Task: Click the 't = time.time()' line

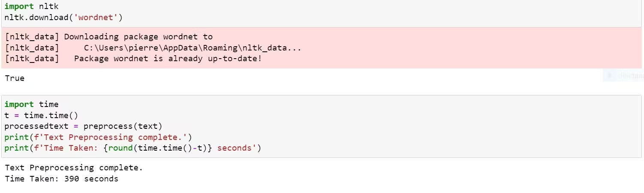Action: point(41,116)
